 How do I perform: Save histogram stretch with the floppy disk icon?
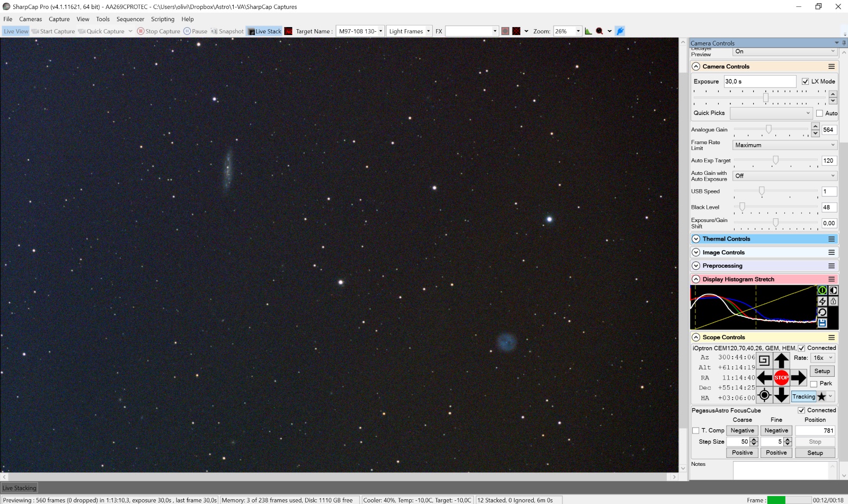click(823, 323)
